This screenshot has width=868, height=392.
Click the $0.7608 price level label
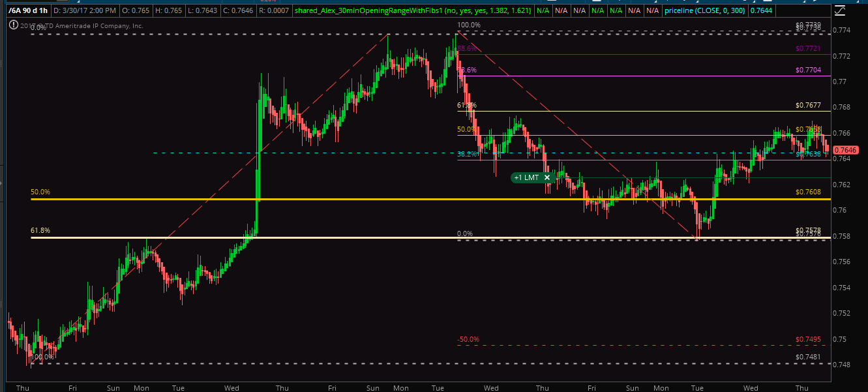(x=808, y=192)
